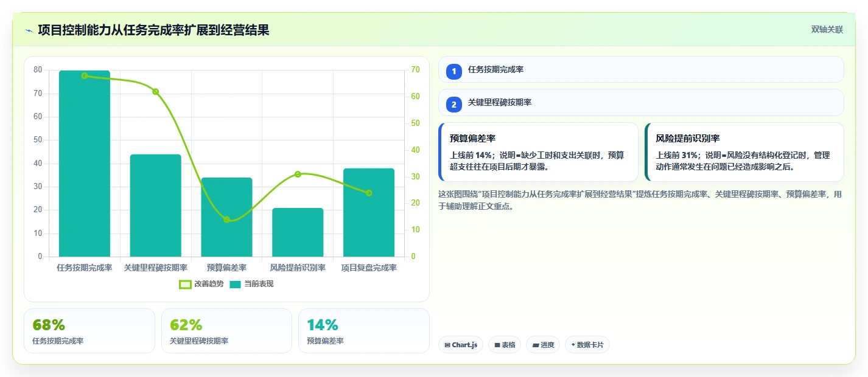Select the 预算偏差率 bar in chart
This screenshot has width=868, height=377.
click(226, 217)
